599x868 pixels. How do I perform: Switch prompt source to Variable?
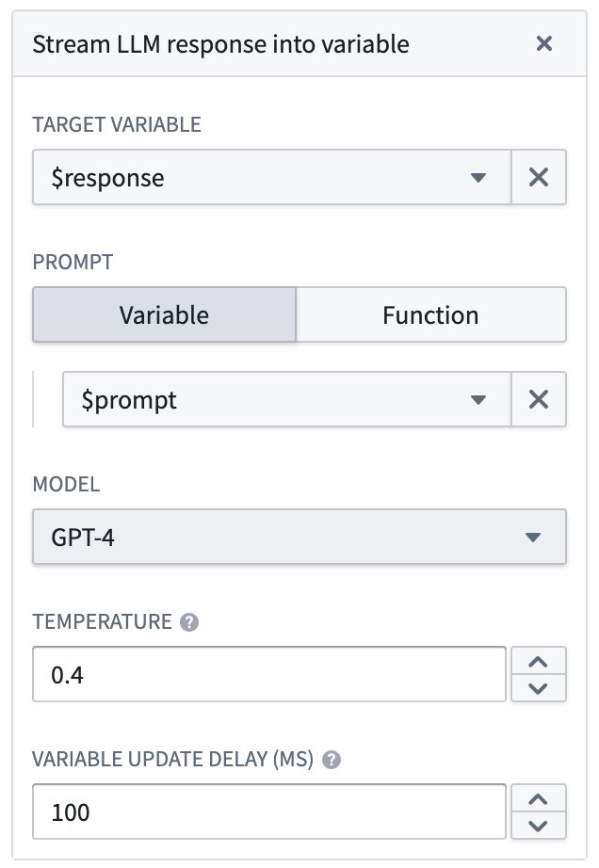[164, 314]
